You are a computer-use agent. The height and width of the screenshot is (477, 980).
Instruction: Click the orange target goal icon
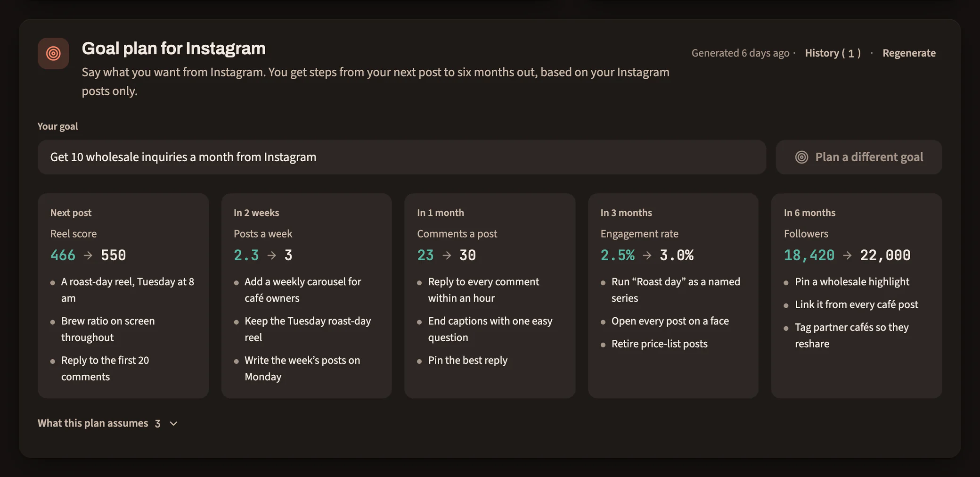tap(53, 53)
